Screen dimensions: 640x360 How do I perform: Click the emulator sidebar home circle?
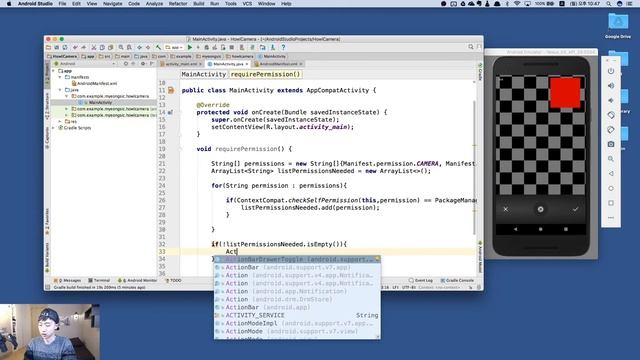[611, 188]
